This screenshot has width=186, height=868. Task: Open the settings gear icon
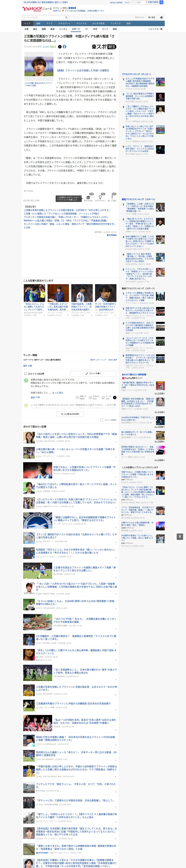(x=161, y=17)
